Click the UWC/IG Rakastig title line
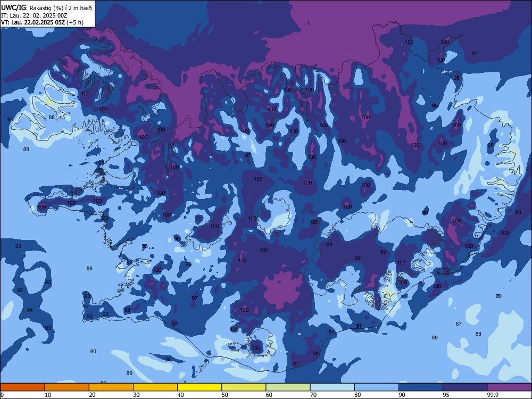Image resolution: width=532 pixels, height=399 pixels. coord(46,7)
